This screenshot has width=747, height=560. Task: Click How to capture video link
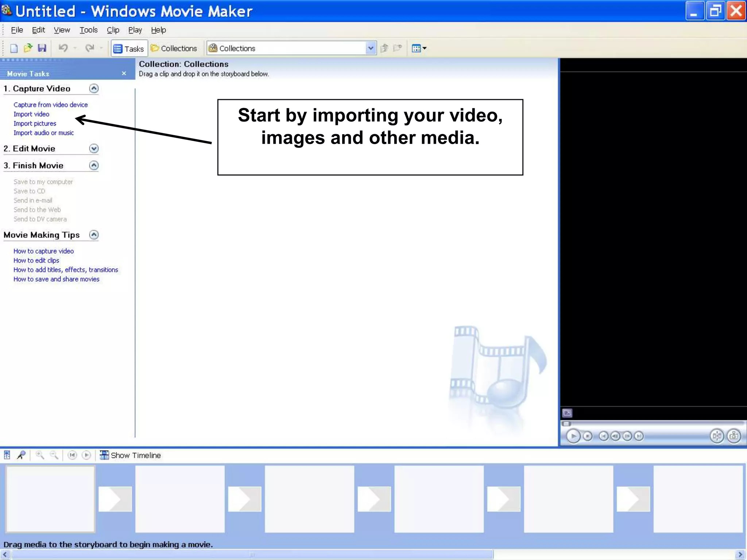click(x=44, y=251)
